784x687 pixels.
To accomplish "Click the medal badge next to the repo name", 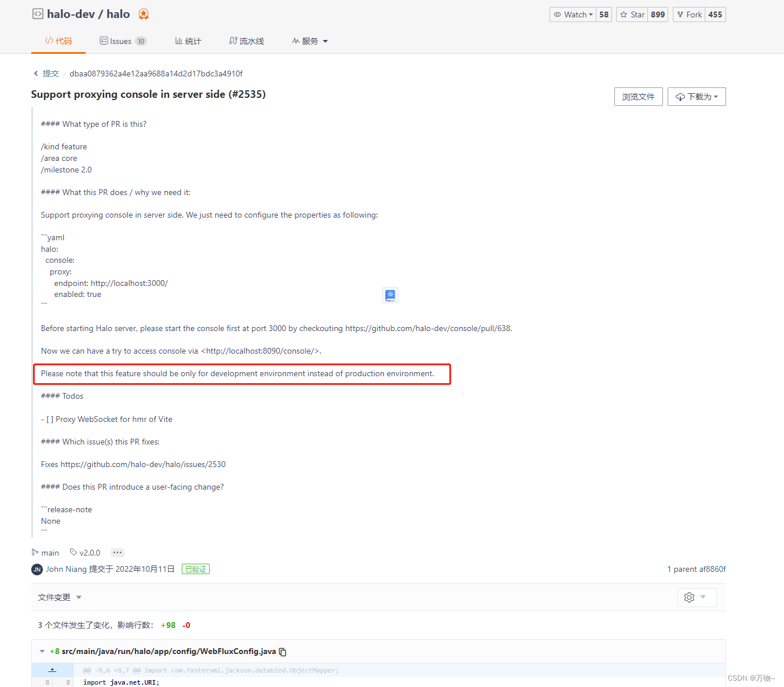I will pyautogui.click(x=144, y=14).
